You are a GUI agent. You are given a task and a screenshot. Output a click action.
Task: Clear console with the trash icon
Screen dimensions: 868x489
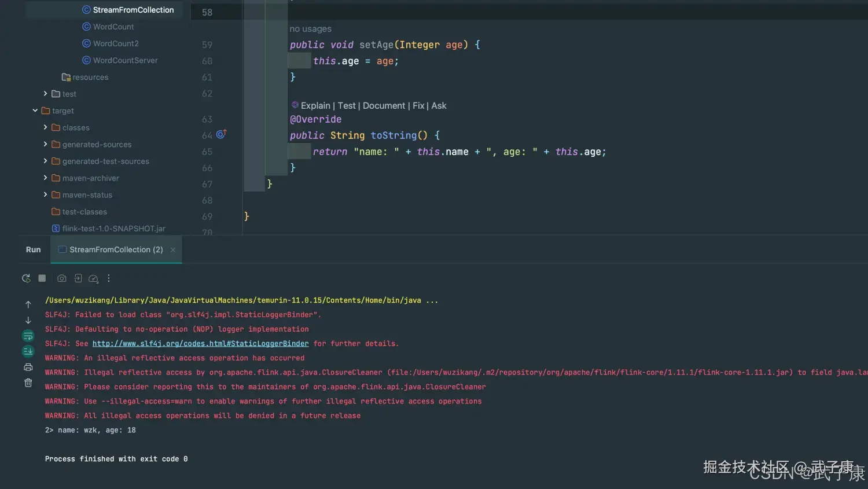click(x=28, y=383)
